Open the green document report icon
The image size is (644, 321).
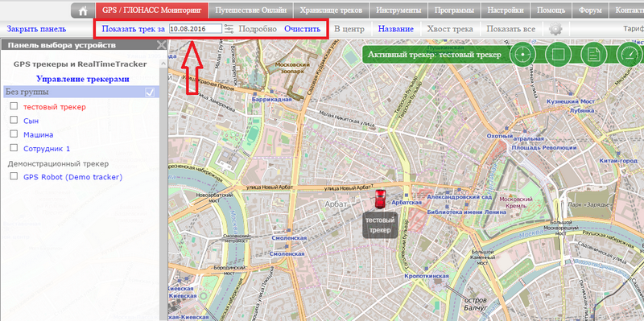pyautogui.click(x=594, y=54)
